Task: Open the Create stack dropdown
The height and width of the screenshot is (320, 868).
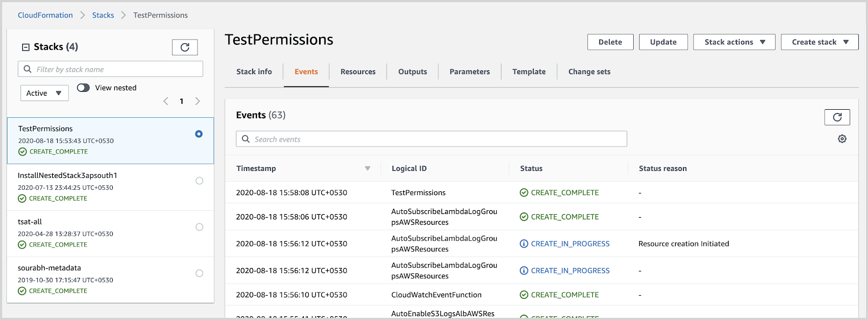Action: pyautogui.click(x=819, y=42)
